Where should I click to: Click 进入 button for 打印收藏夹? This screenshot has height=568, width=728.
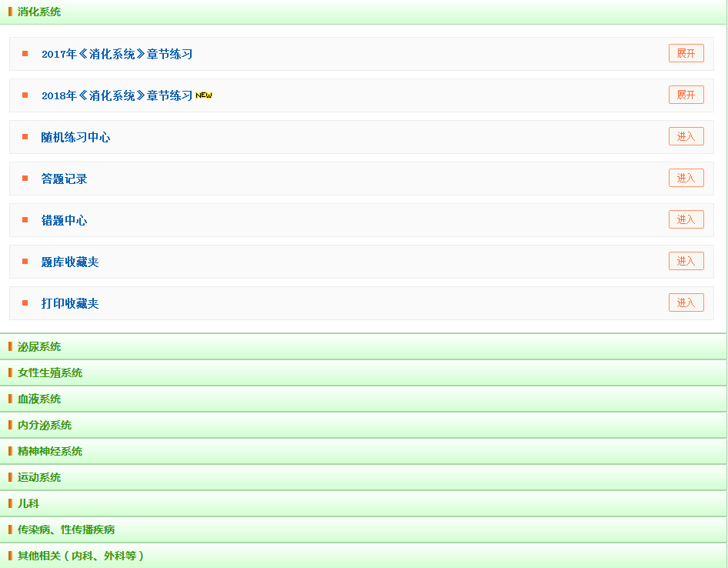(x=686, y=302)
